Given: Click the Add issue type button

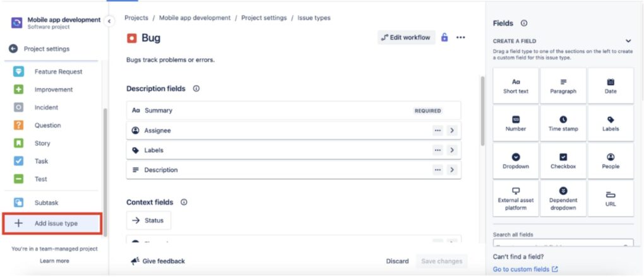Looking at the screenshot, I should pyautogui.click(x=52, y=223).
